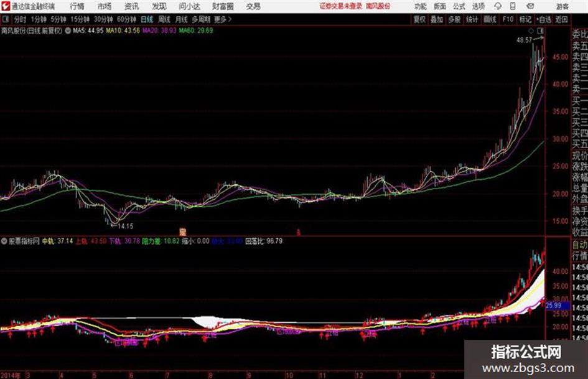The width and height of the screenshot is (588, 379).
Task: Click the 证券交易未登录 login link
Action: pos(341,6)
